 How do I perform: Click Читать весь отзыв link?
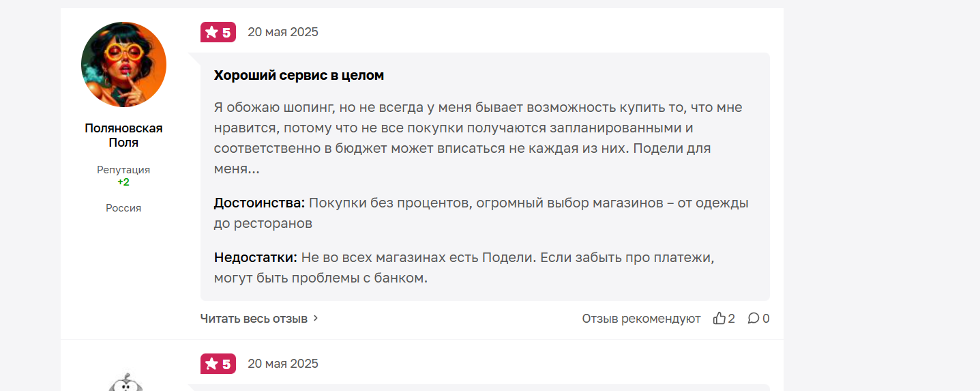click(254, 318)
